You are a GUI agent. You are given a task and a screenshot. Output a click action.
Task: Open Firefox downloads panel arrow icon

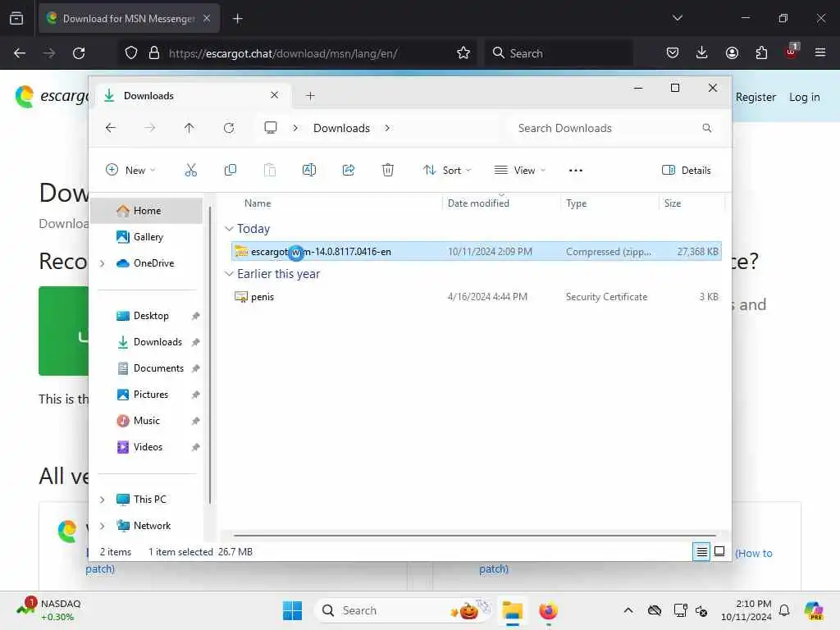click(x=702, y=52)
